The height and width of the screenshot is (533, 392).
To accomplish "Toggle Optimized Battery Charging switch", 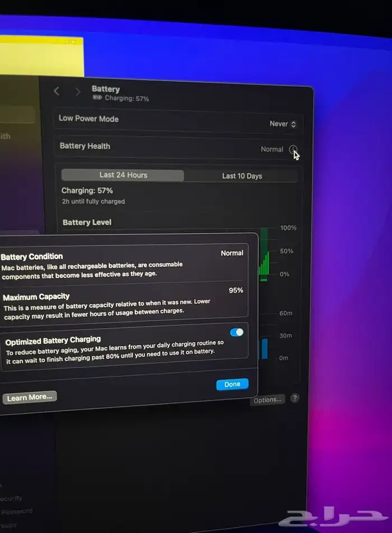I will (237, 332).
